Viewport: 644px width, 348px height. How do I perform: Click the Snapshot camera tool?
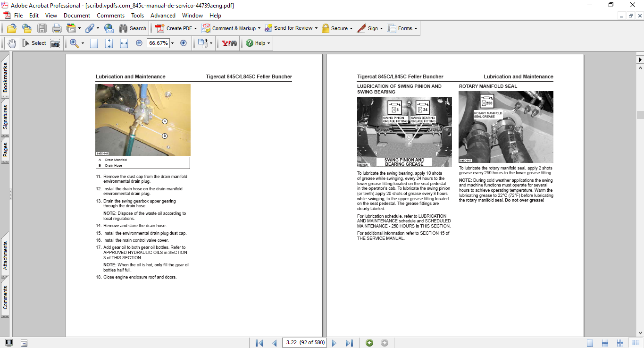tap(55, 43)
